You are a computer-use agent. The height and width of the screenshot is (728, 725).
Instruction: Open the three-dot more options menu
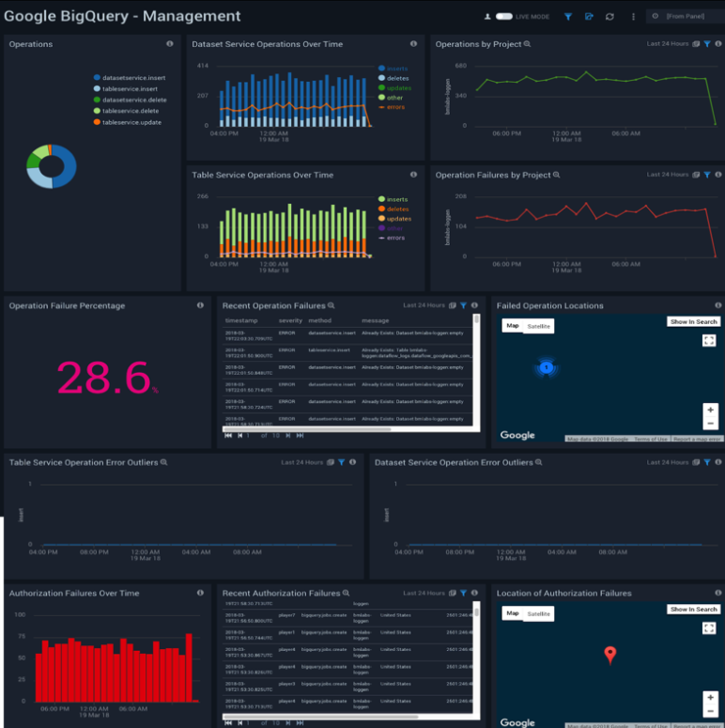click(x=633, y=16)
